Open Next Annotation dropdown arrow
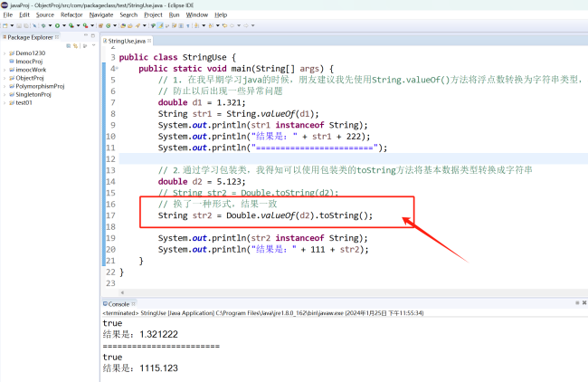Screen dimensions: 588x382 coord(204,25)
